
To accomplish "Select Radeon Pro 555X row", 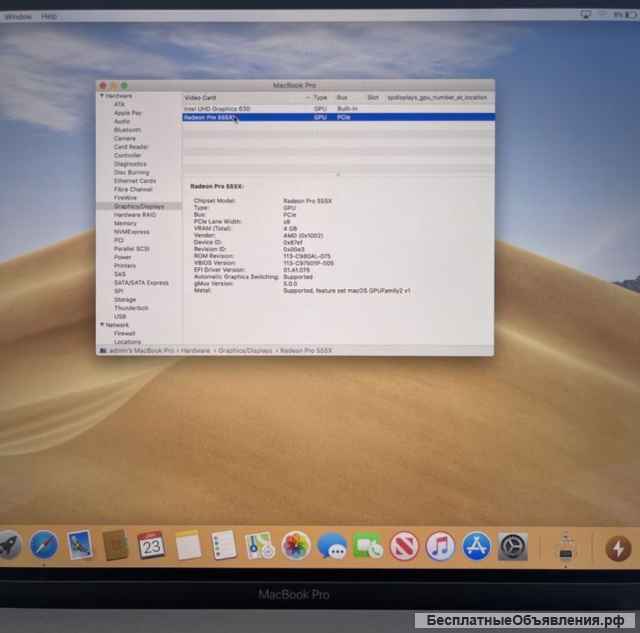I will 338,117.
